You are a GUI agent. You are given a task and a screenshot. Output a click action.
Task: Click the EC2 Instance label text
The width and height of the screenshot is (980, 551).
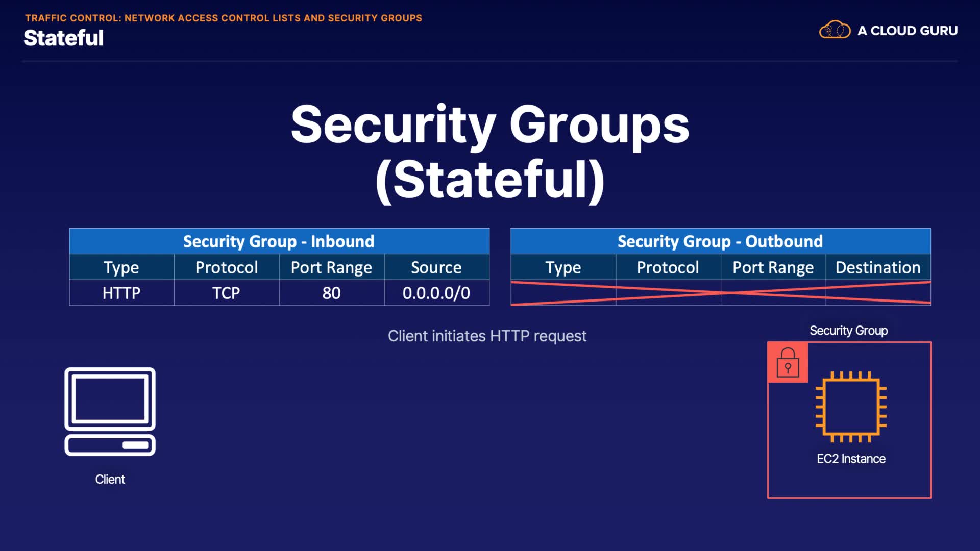click(851, 459)
